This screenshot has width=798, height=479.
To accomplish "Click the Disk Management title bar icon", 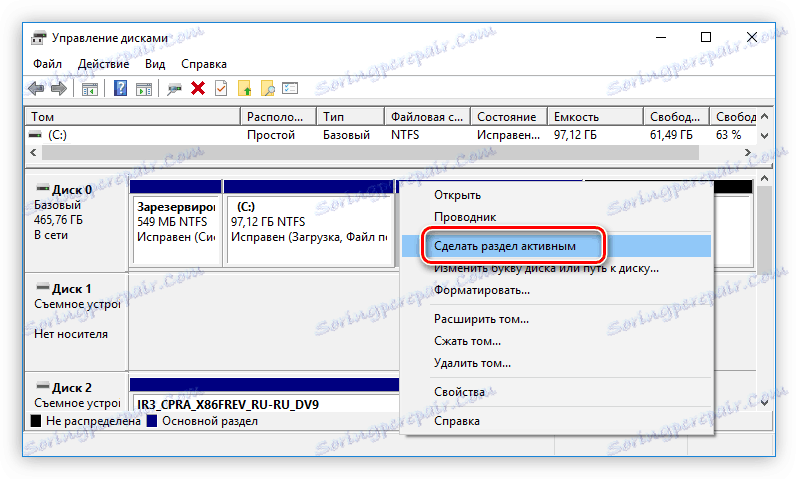I will pyautogui.click(x=39, y=38).
